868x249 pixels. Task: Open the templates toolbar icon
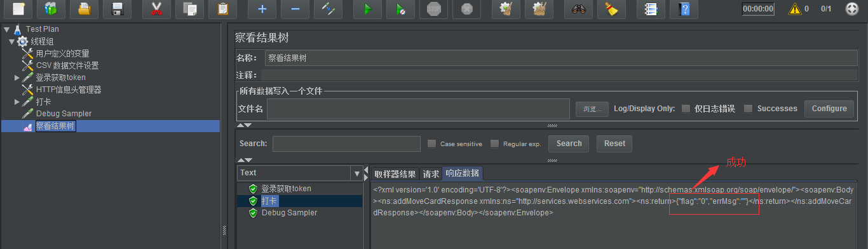51,9
